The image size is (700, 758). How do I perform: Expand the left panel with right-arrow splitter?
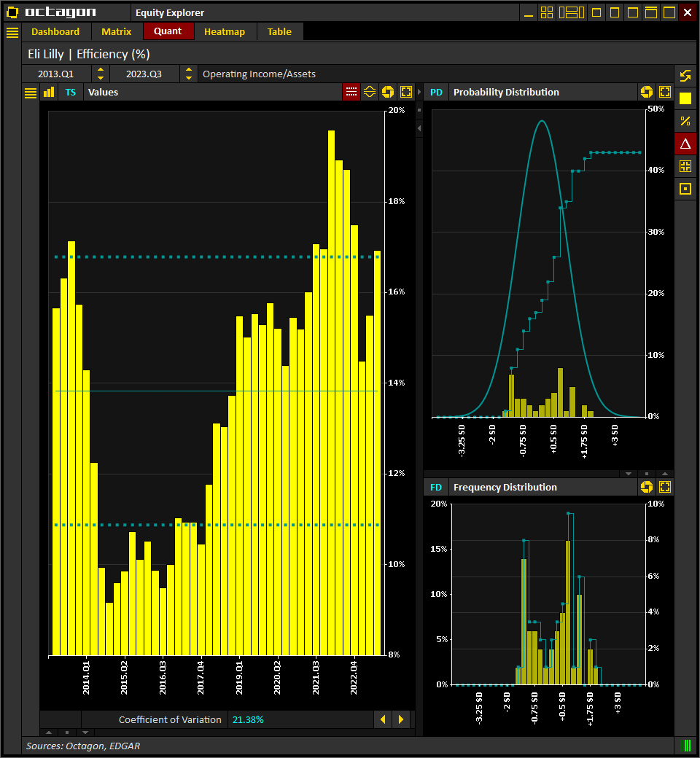[x=419, y=92]
